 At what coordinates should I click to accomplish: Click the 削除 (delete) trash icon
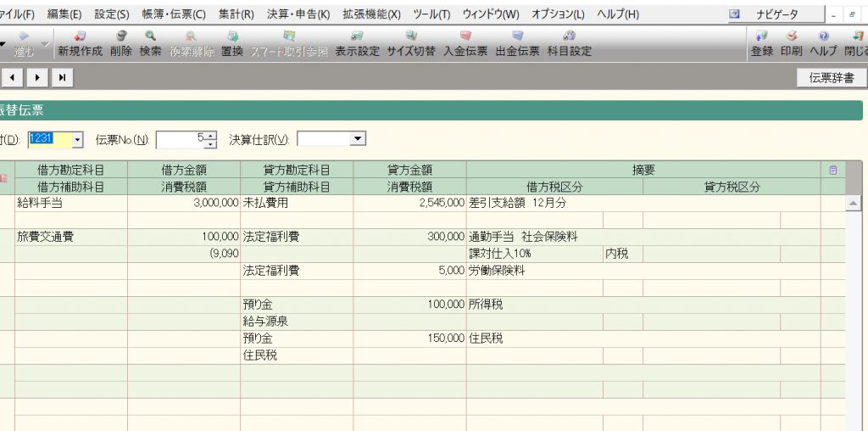pos(121,43)
